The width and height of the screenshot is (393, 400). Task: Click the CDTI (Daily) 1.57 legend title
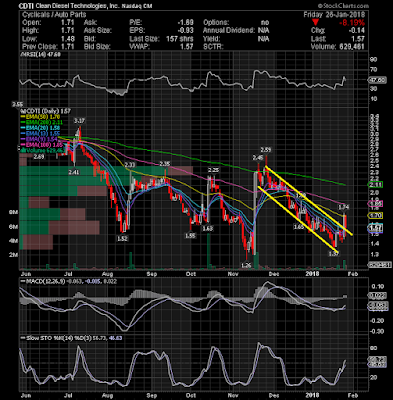pos(45,111)
